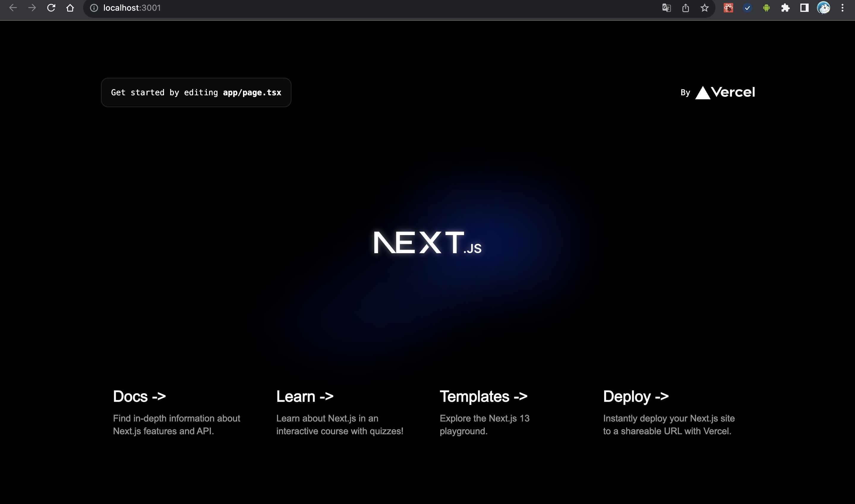This screenshot has width=855, height=504.
Task: Click 'Explore the Next.js 13' description
Action: (485, 419)
